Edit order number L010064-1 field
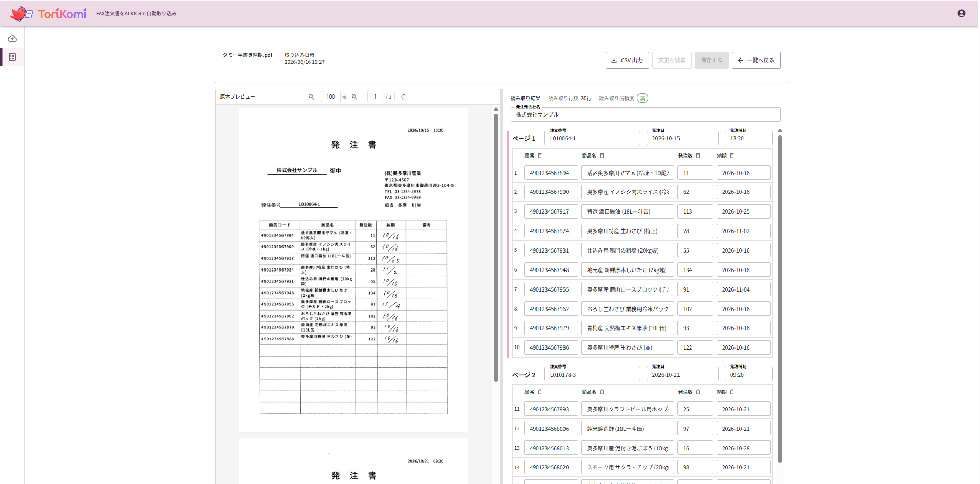Image resolution: width=980 pixels, height=484 pixels. click(x=592, y=138)
